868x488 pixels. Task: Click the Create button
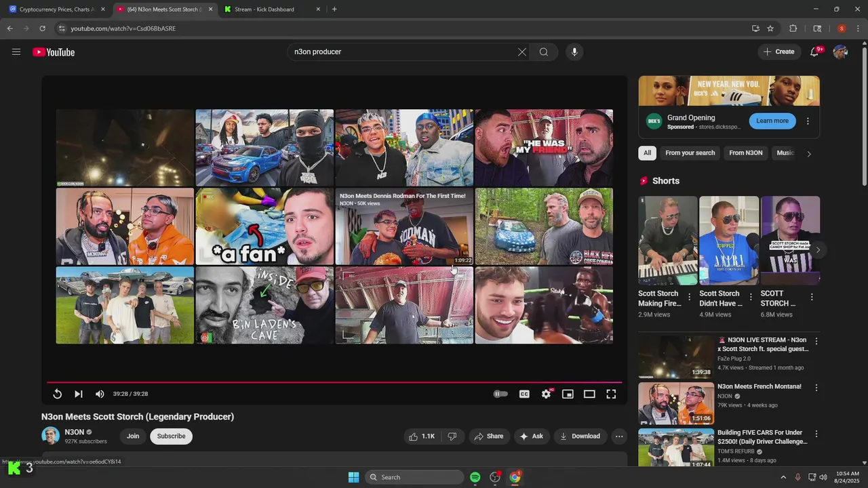tap(778, 52)
